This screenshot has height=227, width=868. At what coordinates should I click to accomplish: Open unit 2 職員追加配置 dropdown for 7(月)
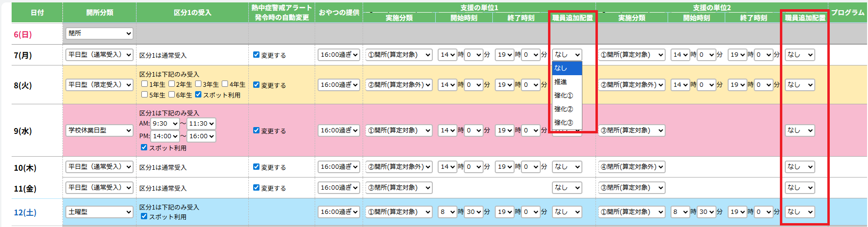[x=799, y=55]
